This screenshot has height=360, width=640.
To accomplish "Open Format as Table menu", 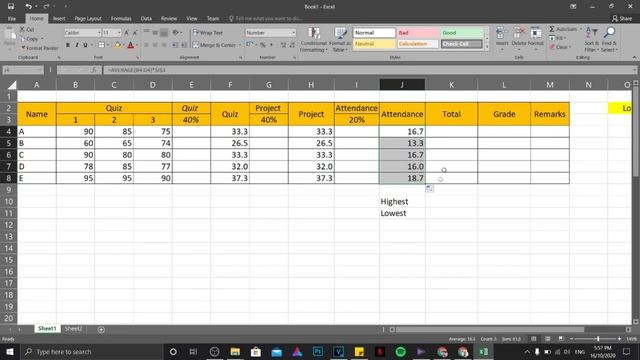I will coord(340,40).
